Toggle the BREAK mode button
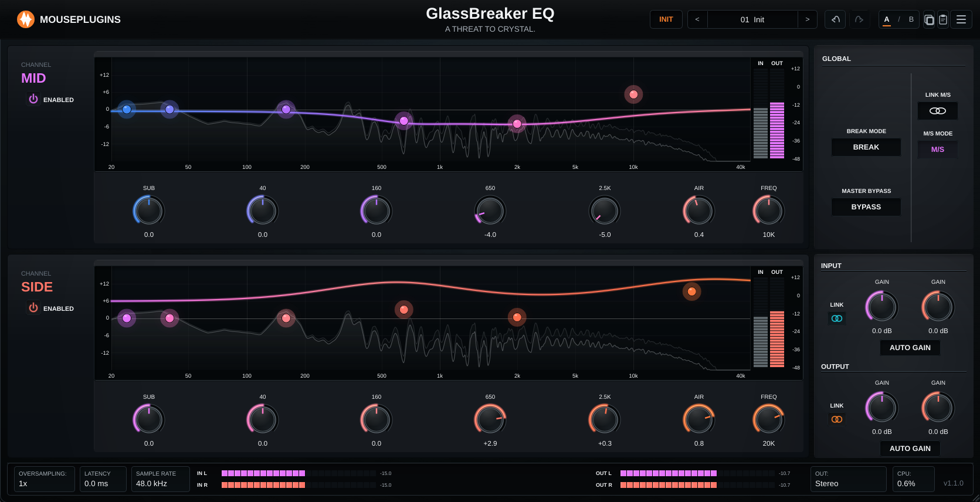The width and height of the screenshot is (980, 502). (866, 147)
